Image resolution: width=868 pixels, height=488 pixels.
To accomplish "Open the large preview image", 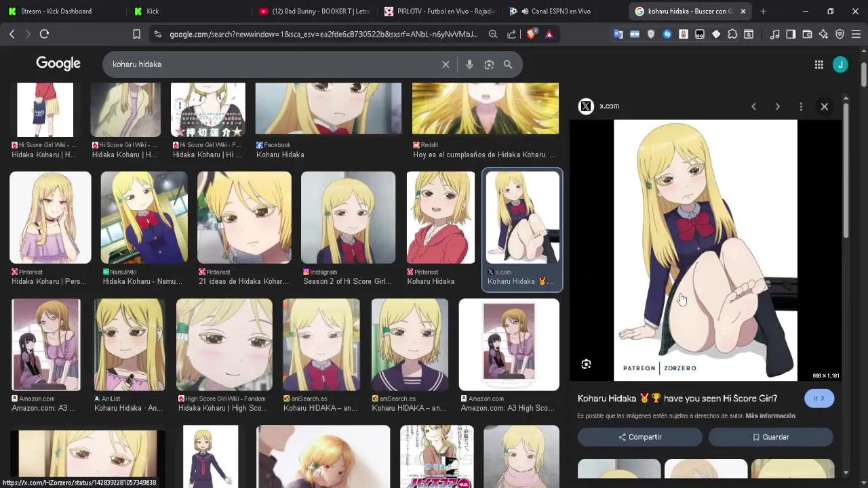I will pos(705,250).
